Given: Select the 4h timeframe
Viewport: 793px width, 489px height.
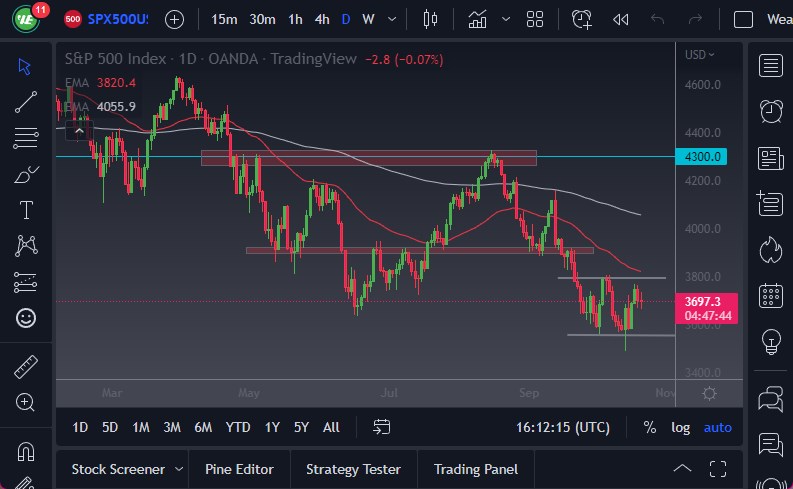Looking at the screenshot, I should (x=321, y=19).
